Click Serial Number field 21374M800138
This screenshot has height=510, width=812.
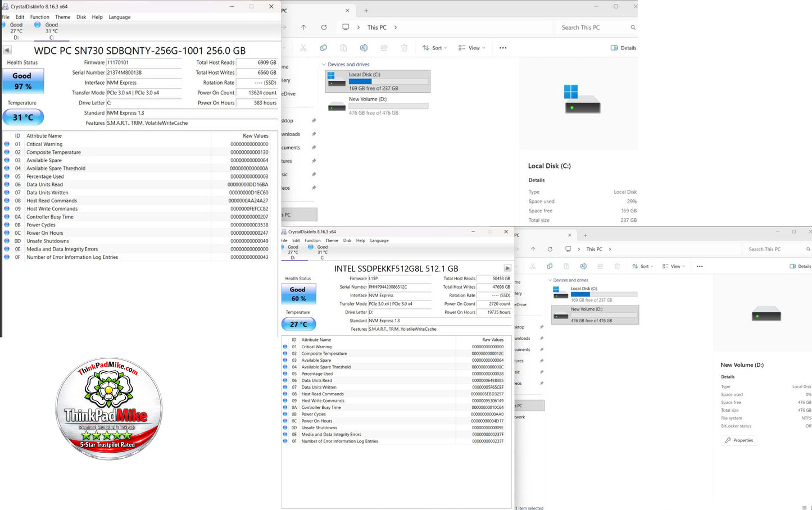click(144, 72)
